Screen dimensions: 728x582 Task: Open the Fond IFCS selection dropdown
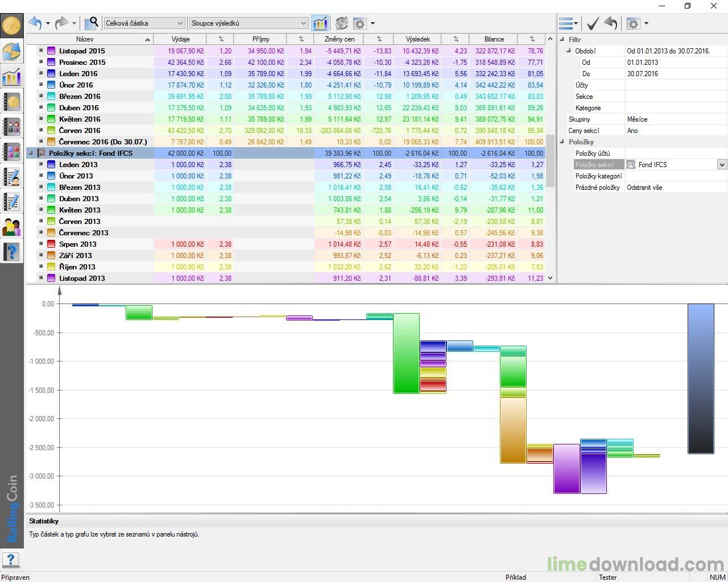tap(721, 164)
